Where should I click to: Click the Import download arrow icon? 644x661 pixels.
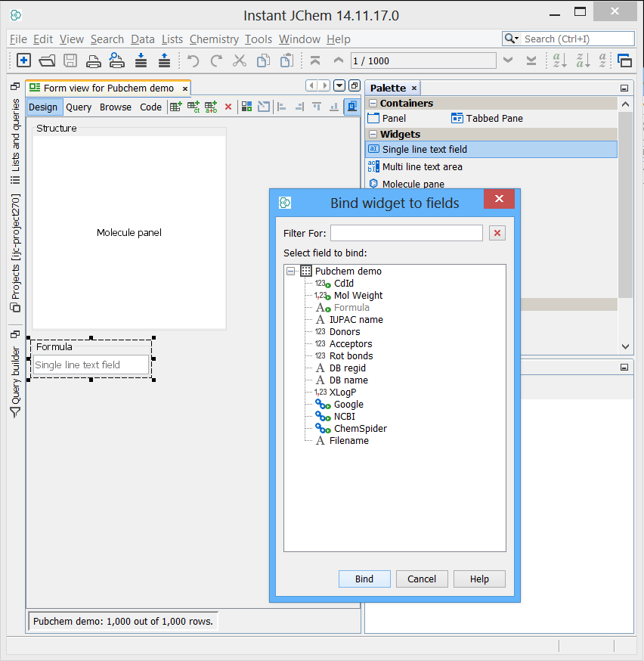point(141,61)
